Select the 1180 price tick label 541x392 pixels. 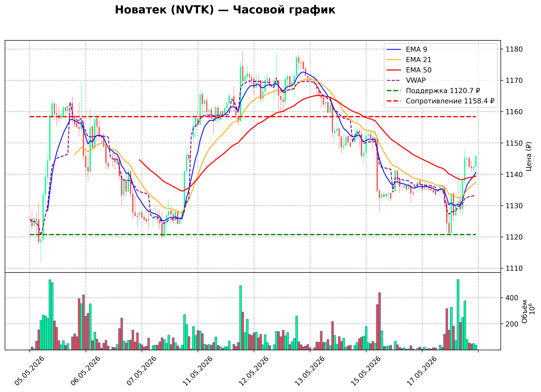514,49
